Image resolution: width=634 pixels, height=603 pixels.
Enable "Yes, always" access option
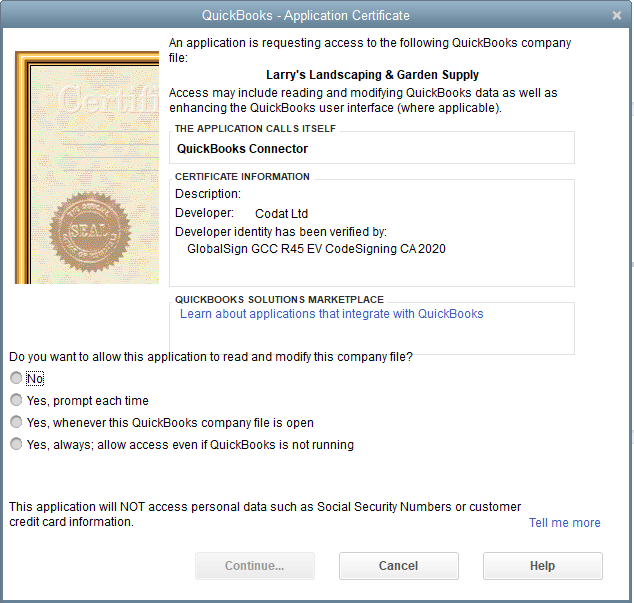coord(16,444)
